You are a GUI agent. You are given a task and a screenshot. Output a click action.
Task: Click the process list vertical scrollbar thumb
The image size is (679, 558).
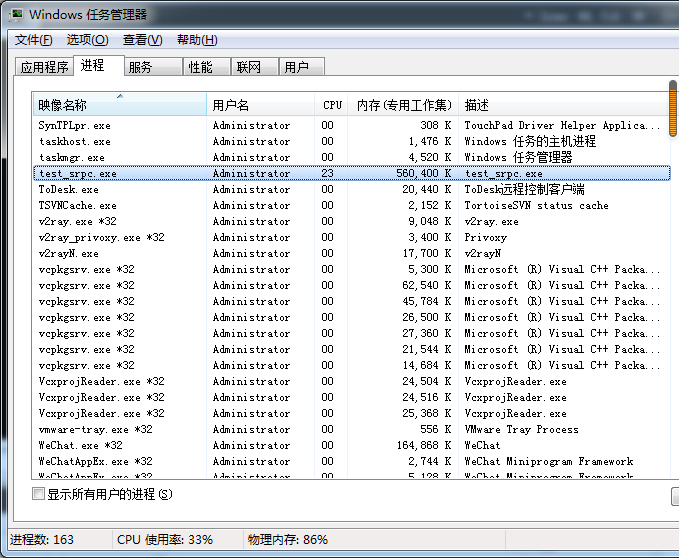click(673, 108)
